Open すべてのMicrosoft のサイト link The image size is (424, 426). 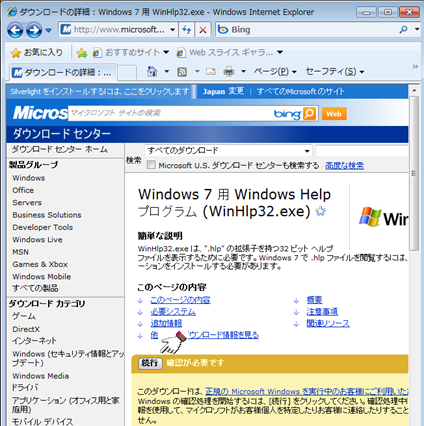click(x=300, y=91)
